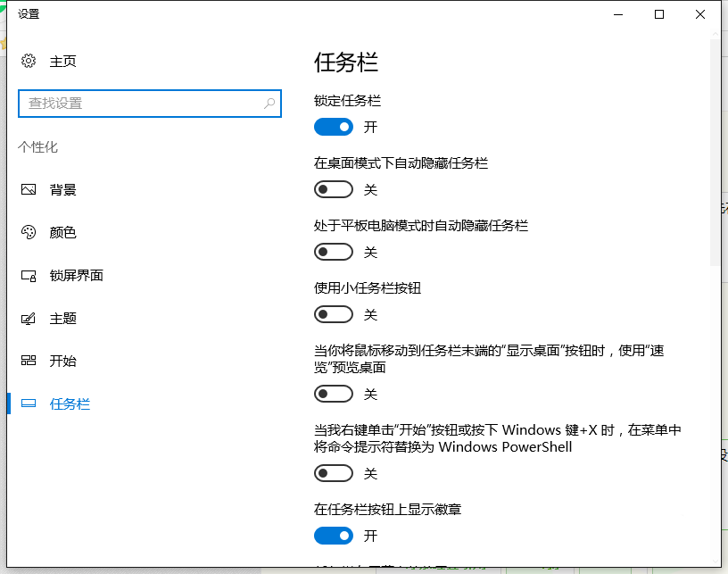
Task: Click the 任务栏 taskbar icon in sidebar
Action: pos(29,404)
